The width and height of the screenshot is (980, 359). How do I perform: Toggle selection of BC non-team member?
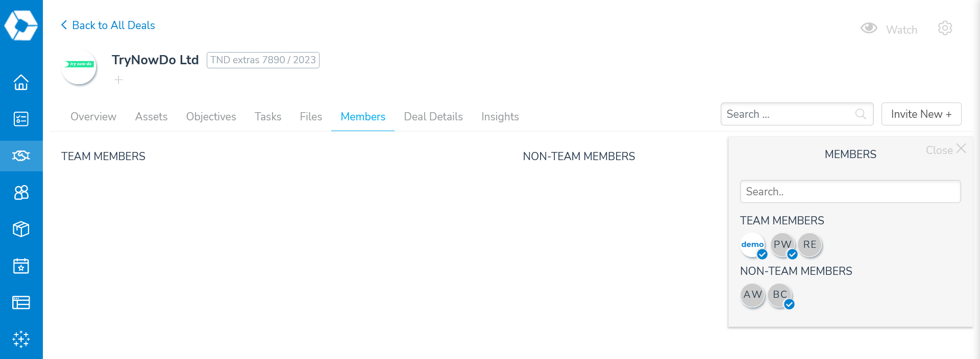[x=780, y=295]
